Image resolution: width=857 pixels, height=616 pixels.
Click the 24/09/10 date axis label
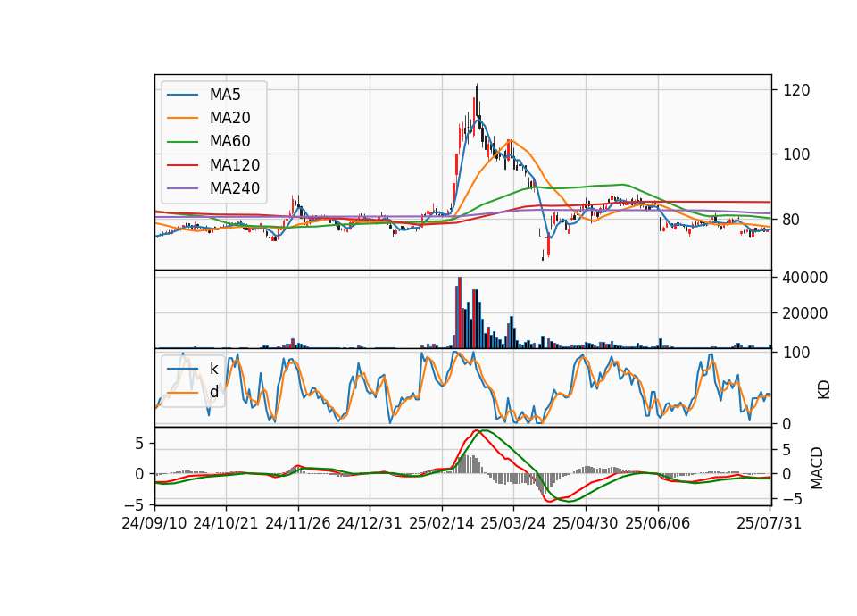point(154,523)
